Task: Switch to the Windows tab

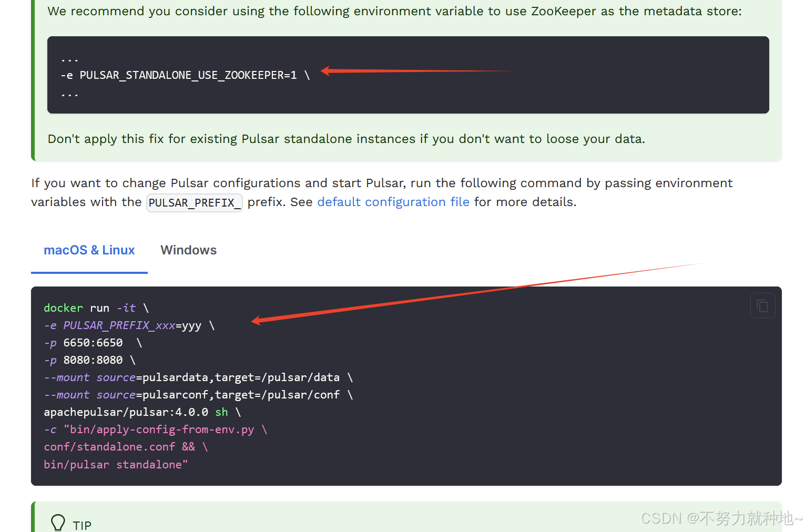Action: (x=188, y=250)
